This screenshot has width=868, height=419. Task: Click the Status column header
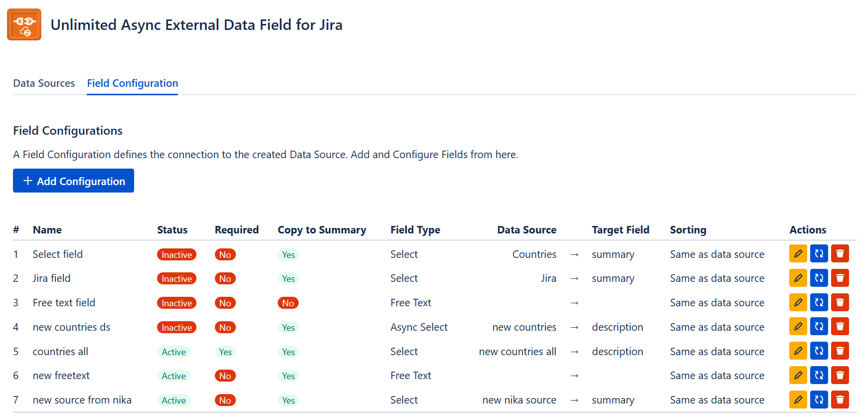pos(173,230)
